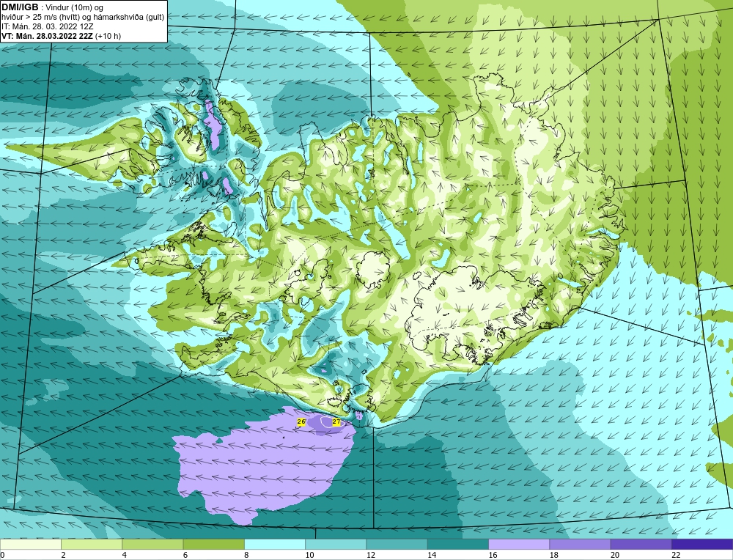This screenshot has width=733, height=560.
Task: Click the olive green 6–8 m/s legend swatch
Action: click(213, 544)
